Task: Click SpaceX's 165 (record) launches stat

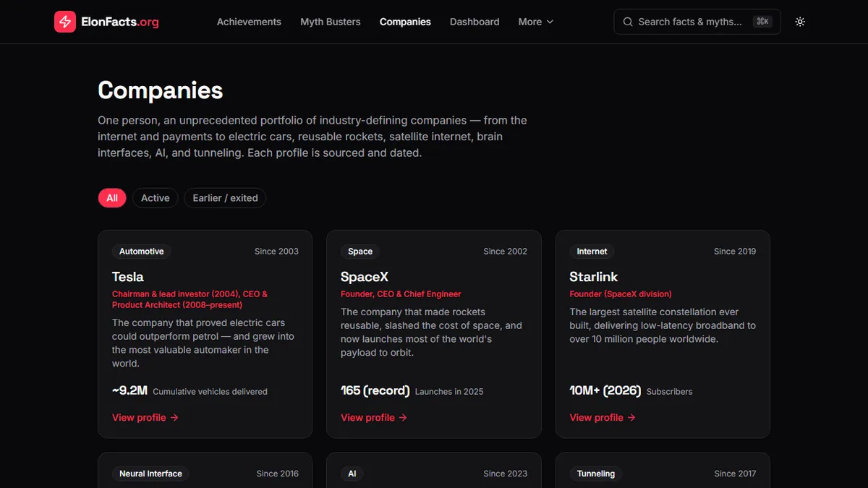Action: tap(412, 391)
